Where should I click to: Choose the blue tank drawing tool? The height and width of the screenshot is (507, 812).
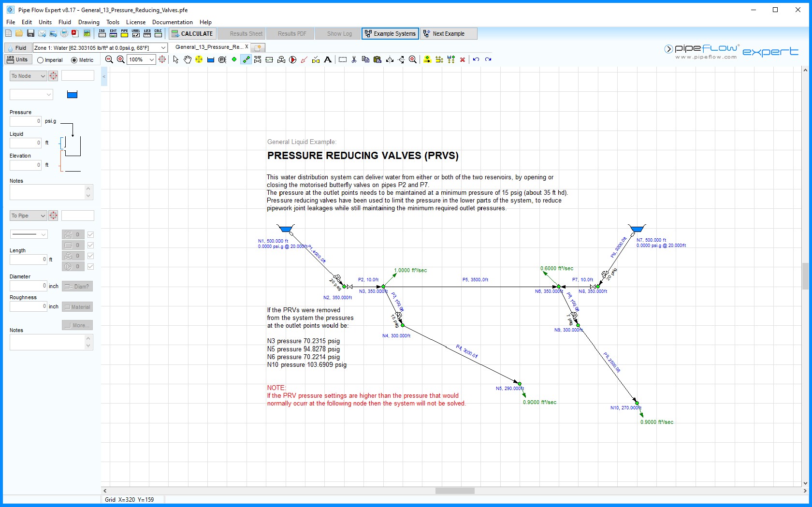211,60
